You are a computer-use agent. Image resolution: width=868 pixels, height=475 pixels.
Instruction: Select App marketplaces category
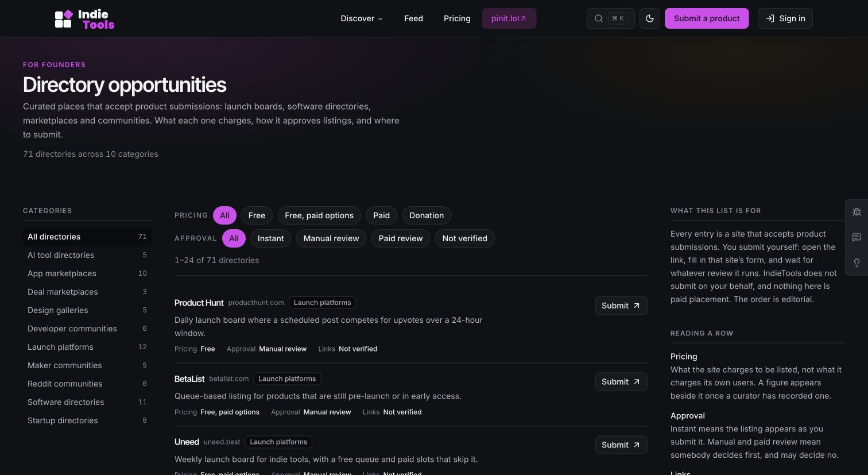tap(87, 273)
